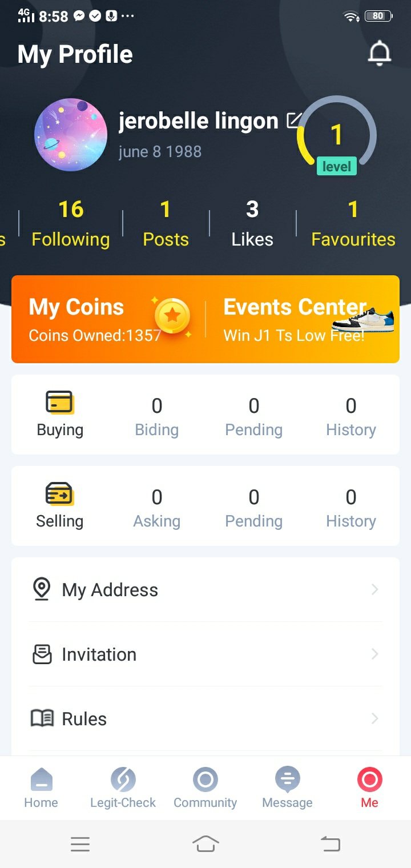Open notifications bell icon
411x868 pixels.
click(379, 54)
